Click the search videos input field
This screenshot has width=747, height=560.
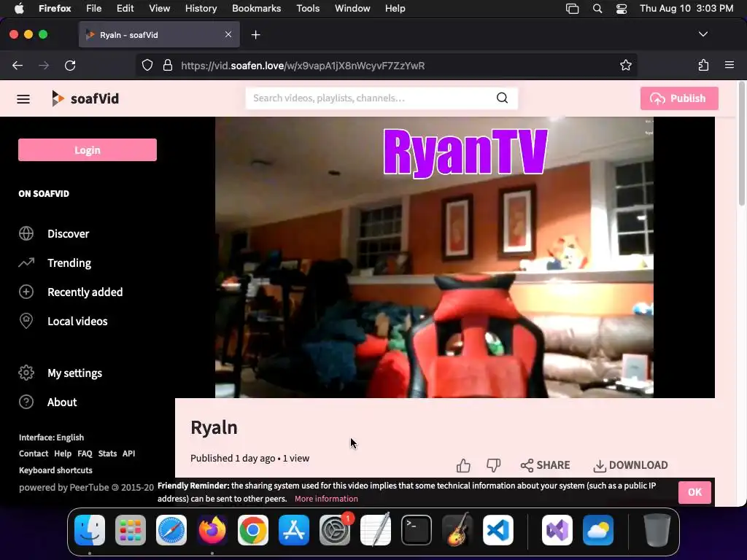tap(371, 98)
